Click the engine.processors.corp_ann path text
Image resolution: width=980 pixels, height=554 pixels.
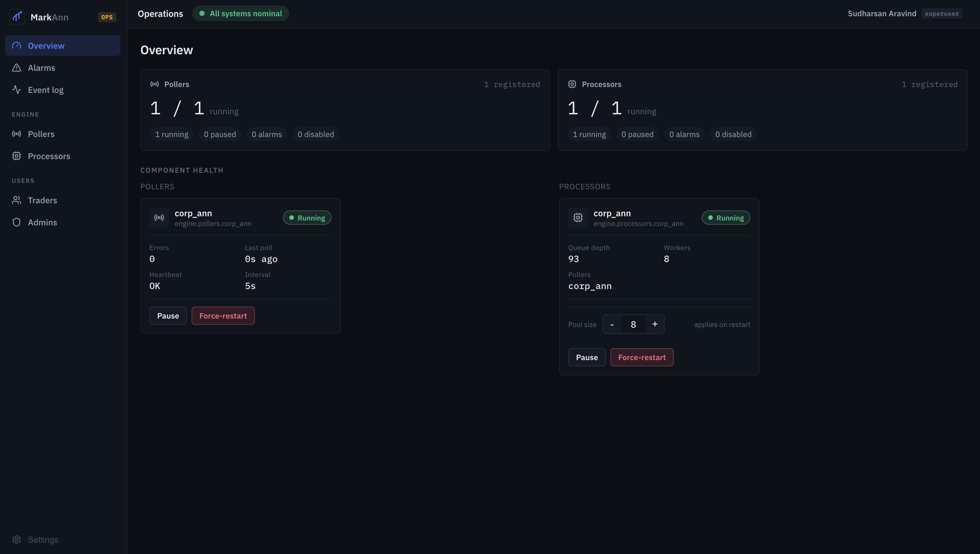coord(638,224)
